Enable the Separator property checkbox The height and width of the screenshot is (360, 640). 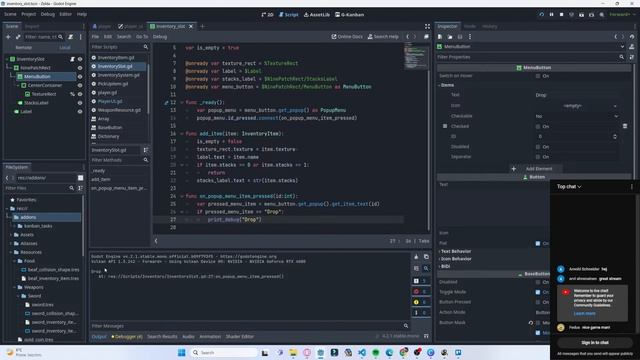538,157
